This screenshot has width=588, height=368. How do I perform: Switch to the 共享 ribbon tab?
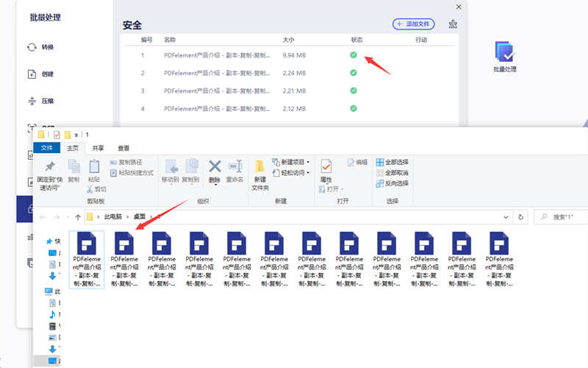pos(98,149)
